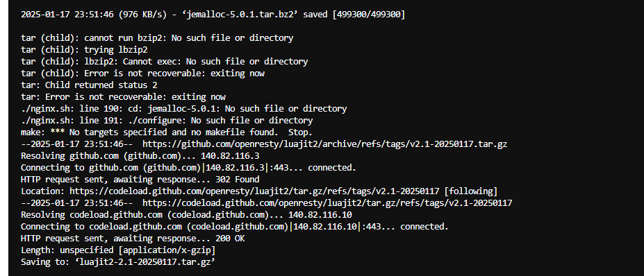Viewport: 644px width, 276px height.
Task: Click 'Child returned status 2' message
Action: (x=89, y=85)
